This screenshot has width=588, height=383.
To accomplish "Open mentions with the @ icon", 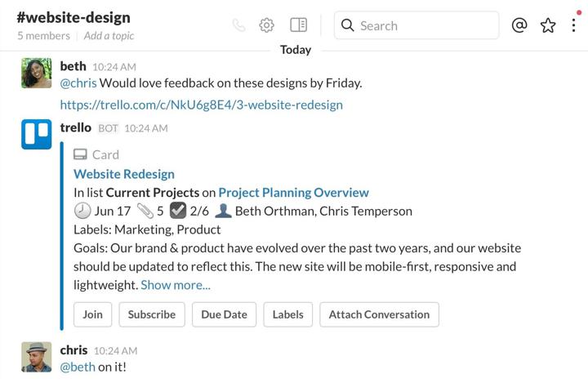I will [519, 25].
